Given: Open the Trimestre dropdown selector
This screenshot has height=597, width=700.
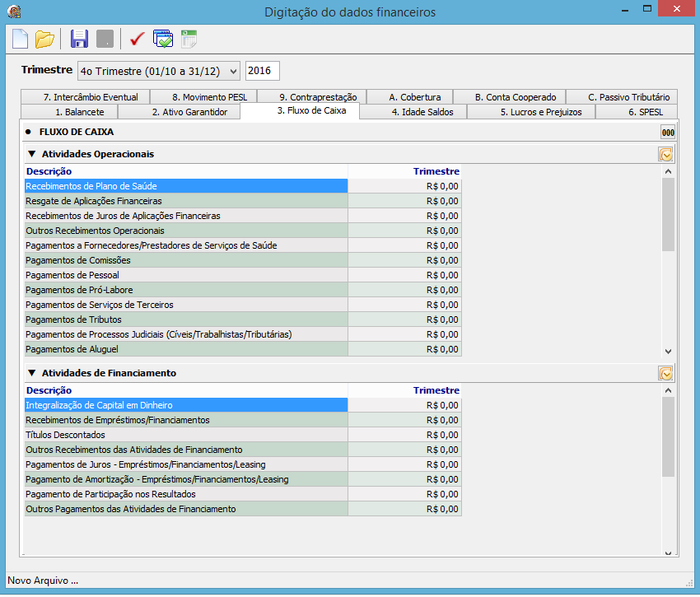Looking at the screenshot, I should (x=158, y=71).
